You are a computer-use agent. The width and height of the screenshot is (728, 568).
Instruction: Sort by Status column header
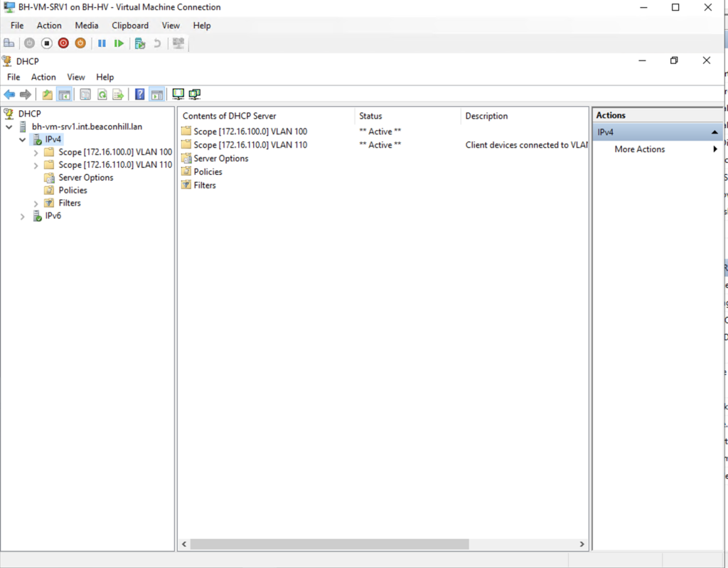407,116
